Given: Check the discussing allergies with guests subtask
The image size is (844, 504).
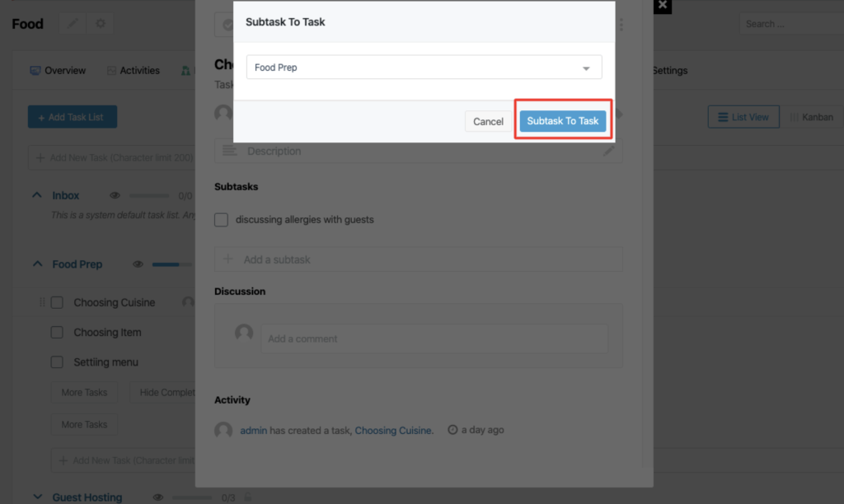Looking at the screenshot, I should (x=221, y=219).
